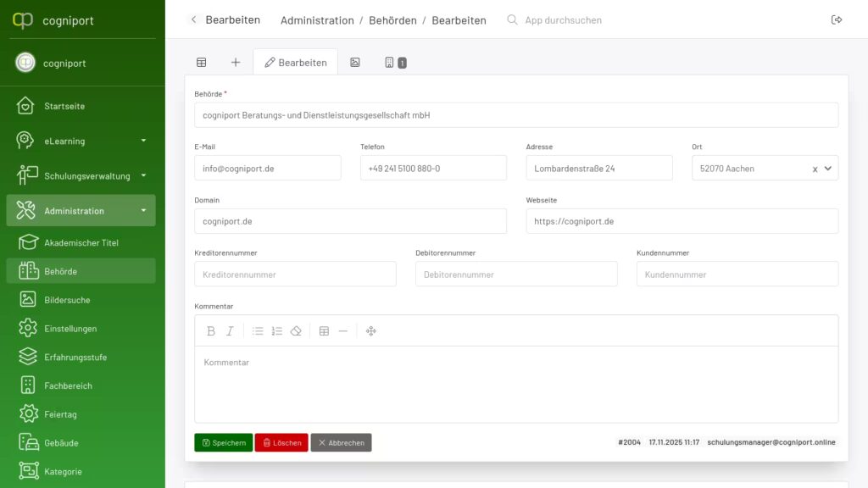The width and height of the screenshot is (868, 488).
Task: Click the green Speichern button
Action: [x=224, y=443]
